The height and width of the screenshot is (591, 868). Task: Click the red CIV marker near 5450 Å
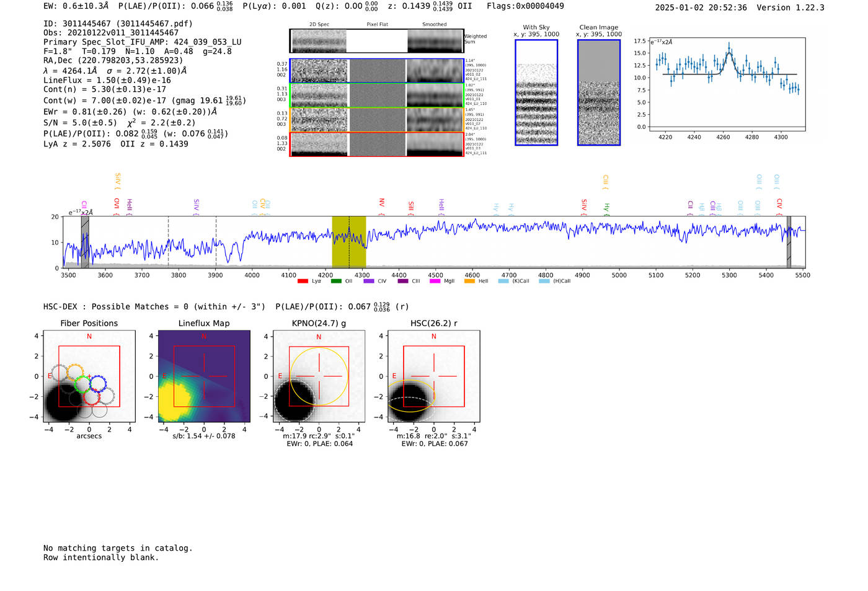point(779,204)
